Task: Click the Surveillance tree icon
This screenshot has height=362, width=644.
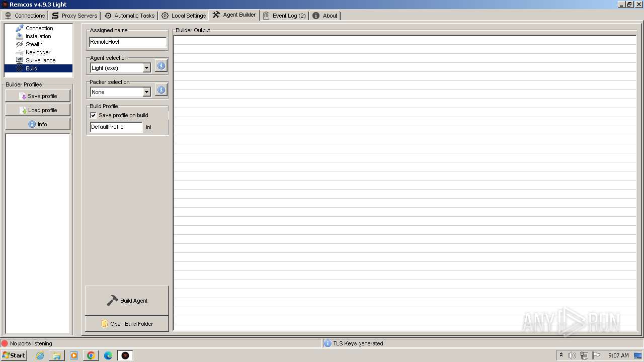Action: [20, 60]
